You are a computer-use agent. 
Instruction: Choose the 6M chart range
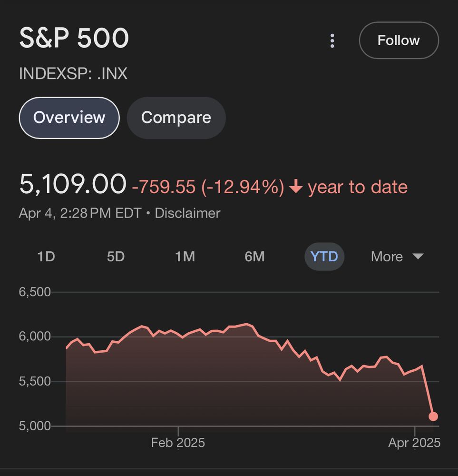pos(254,257)
